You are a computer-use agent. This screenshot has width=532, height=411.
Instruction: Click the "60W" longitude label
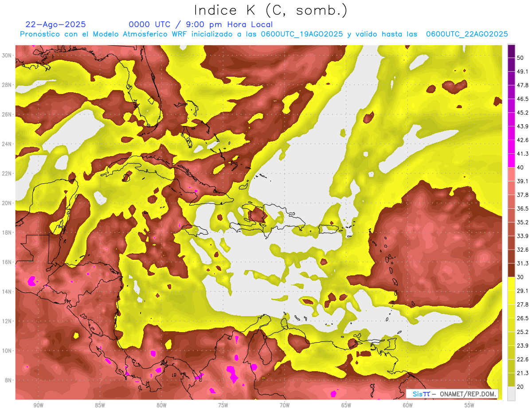pyautogui.click(x=408, y=406)
